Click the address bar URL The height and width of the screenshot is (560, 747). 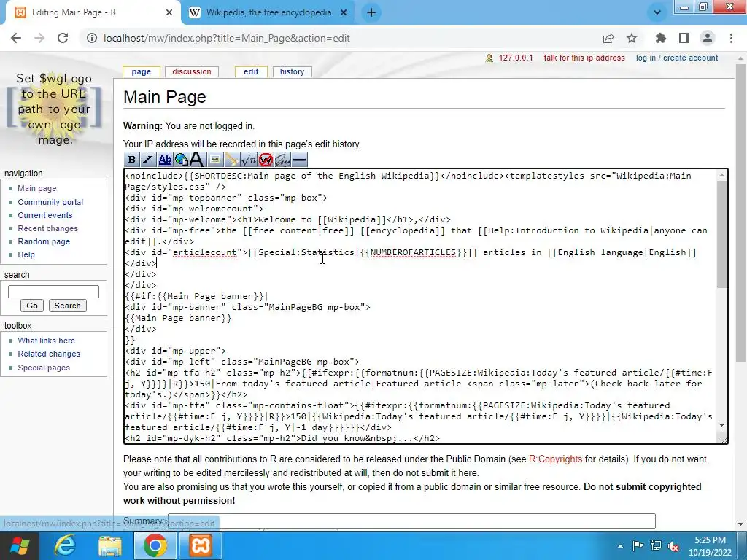click(x=227, y=38)
